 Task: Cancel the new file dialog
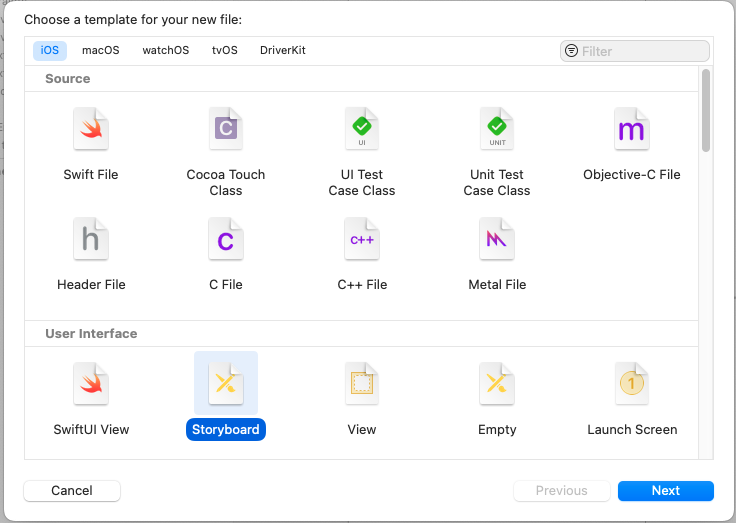click(x=72, y=491)
